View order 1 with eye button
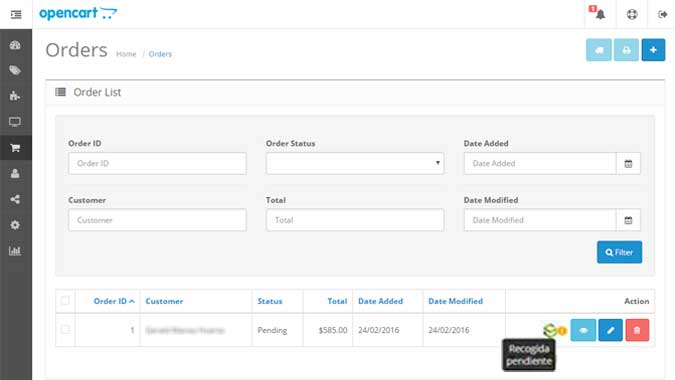The width and height of the screenshot is (675, 380). click(x=583, y=330)
